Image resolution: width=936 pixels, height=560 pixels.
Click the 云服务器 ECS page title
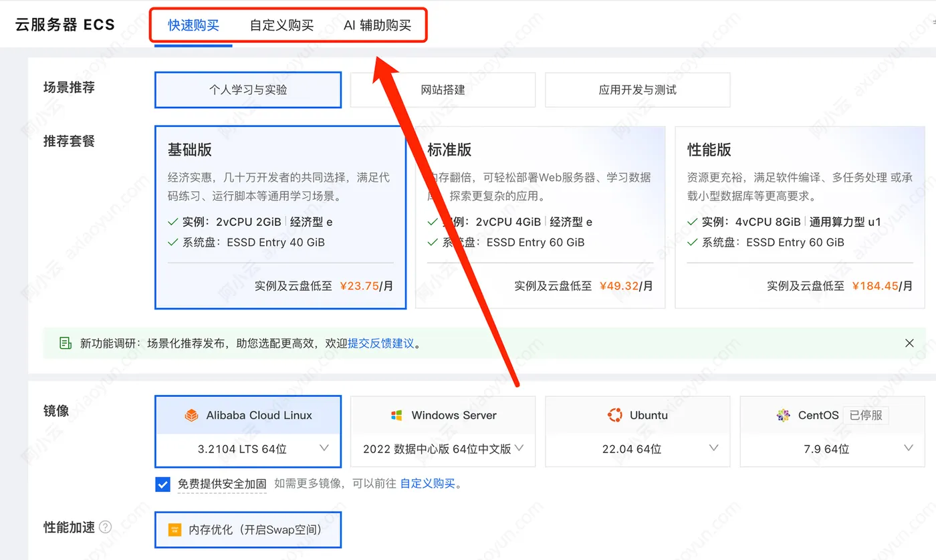pos(65,25)
